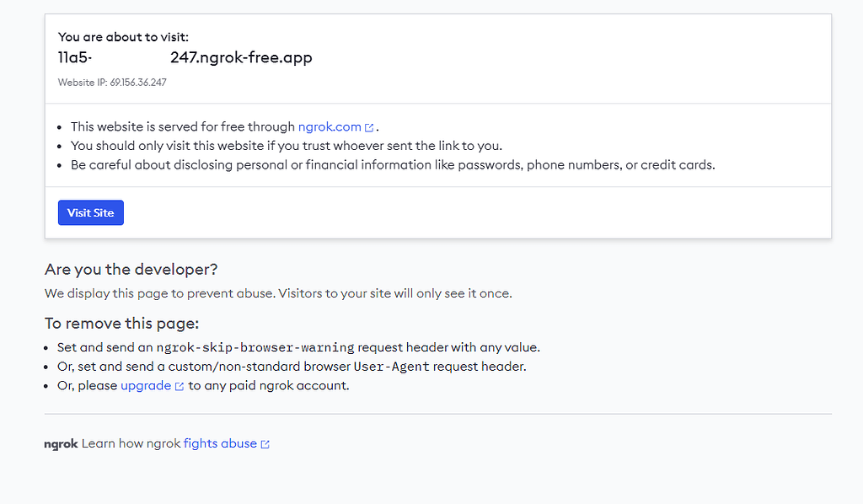Viewport: 863px width, 504px height.
Task: Click the 'We display this page' paragraph
Action: 278,294
